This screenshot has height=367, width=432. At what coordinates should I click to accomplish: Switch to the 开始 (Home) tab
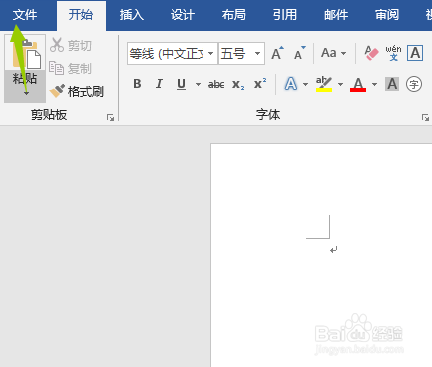[81, 15]
